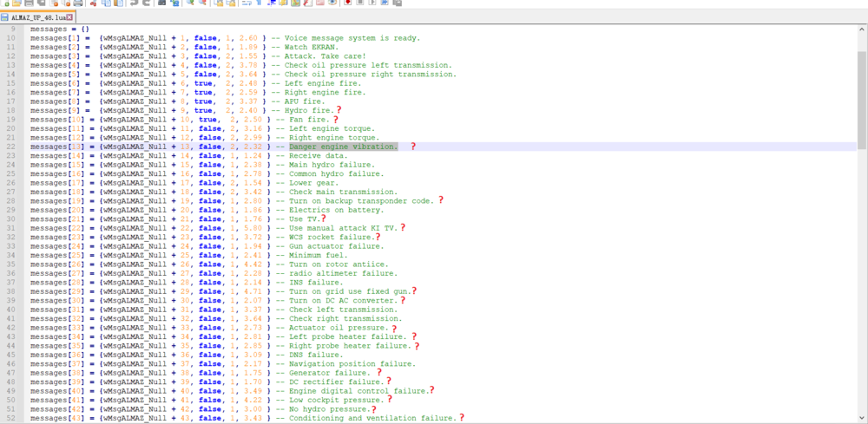Image resolution: width=868 pixels, height=424 pixels.
Task: Click the 'Receive data.' comment
Action: coord(319,156)
